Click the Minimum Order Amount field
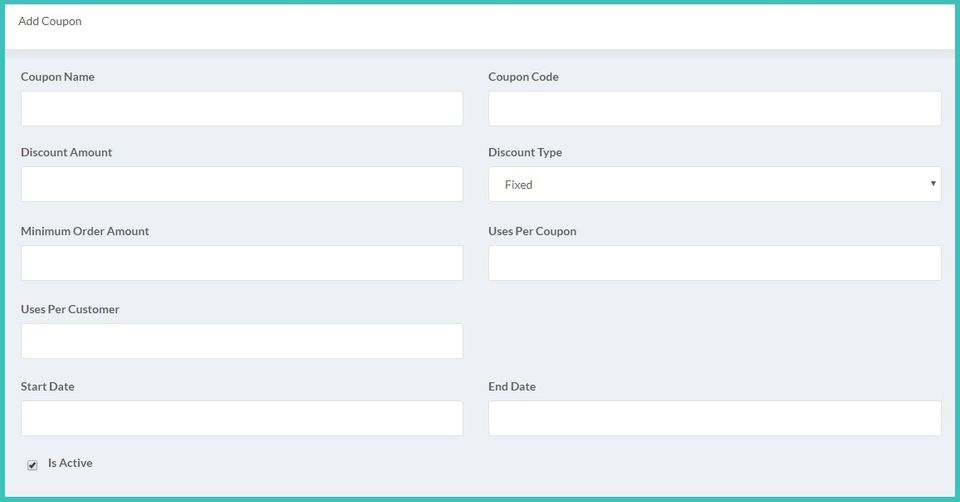 click(241, 263)
